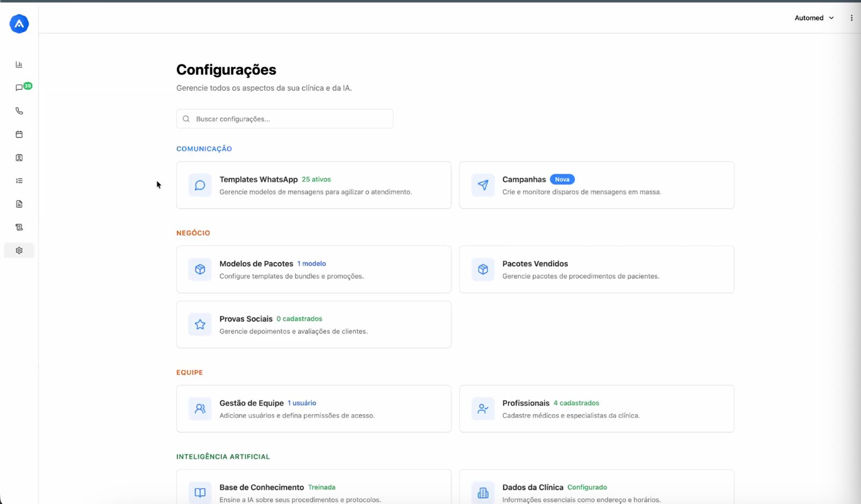861x504 pixels.
Task: Click the Campanhas paper plane icon
Action: [483, 186]
